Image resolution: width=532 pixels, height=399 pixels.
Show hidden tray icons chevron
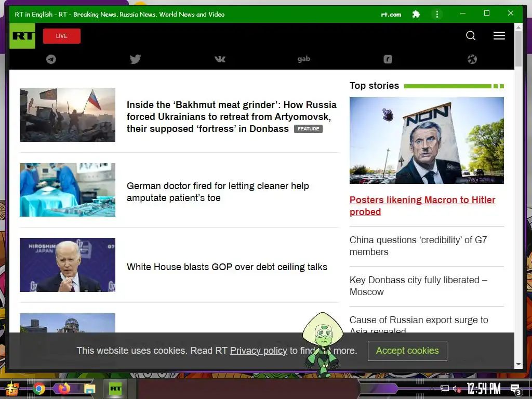coord(432,389)
